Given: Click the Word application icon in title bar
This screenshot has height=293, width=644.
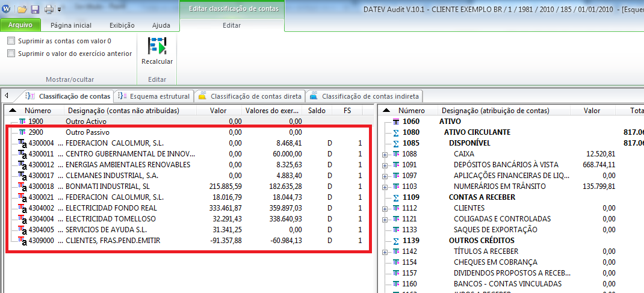Looking at the screenshot, I should (x=7, y=8).
